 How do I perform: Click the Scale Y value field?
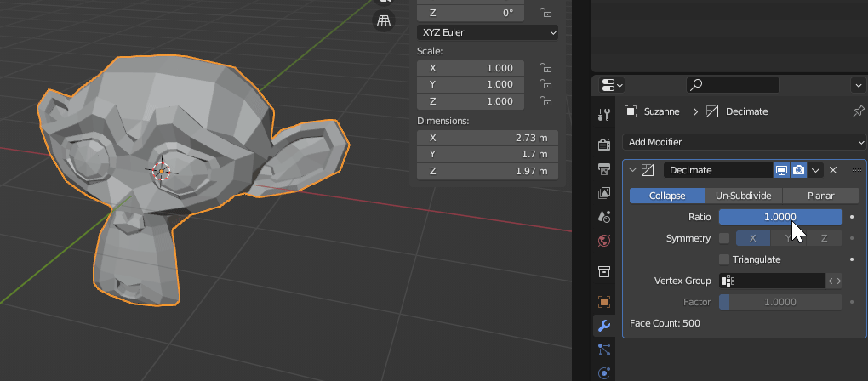tap(471, 84)
